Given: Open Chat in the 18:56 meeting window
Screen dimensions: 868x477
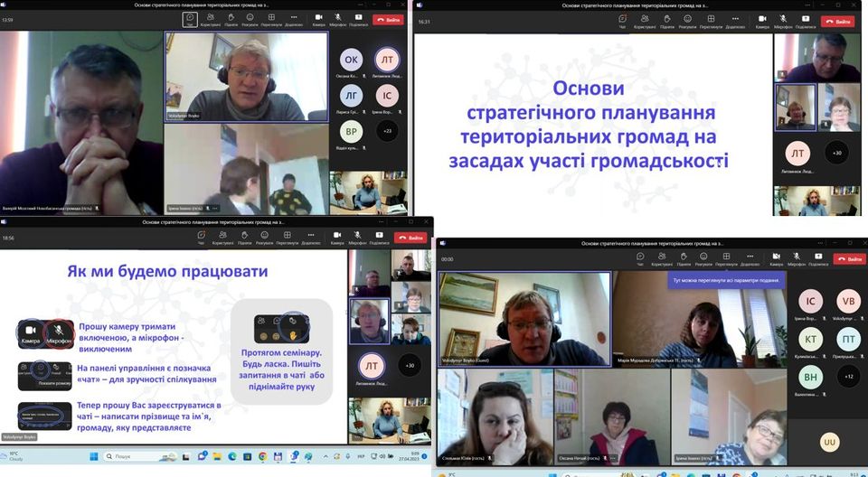Looking at the screenshot, I should coord(201,238).
